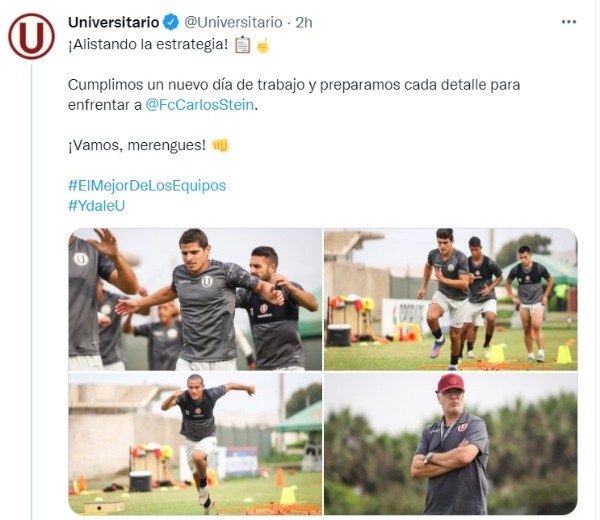Open photo of coach in red cap
Viewport: 600px width, 520px height.
coord(450,444)
